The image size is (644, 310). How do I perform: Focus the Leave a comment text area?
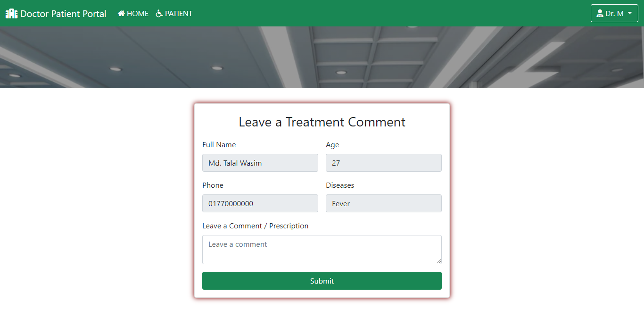coord(322,249)
